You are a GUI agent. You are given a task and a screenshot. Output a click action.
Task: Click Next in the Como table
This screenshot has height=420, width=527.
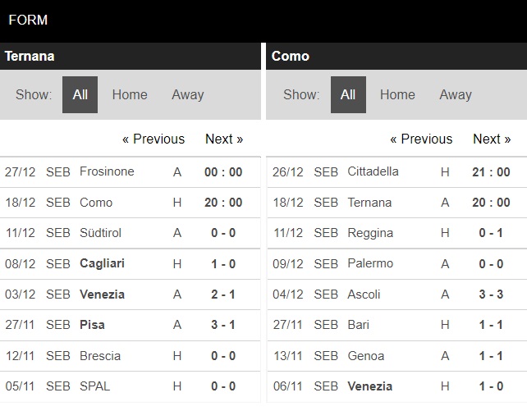click(492, 139)
